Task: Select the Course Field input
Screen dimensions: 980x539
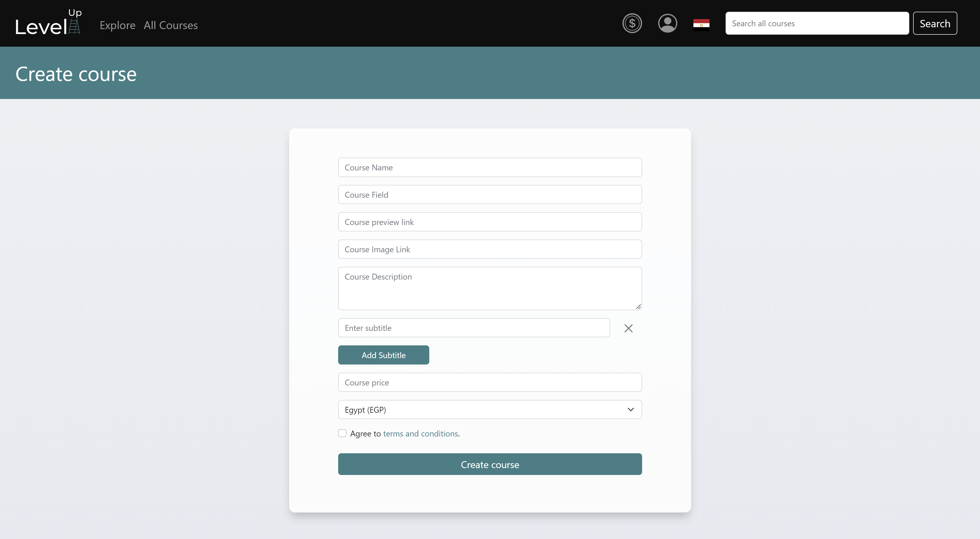Action: coord(489,195)
